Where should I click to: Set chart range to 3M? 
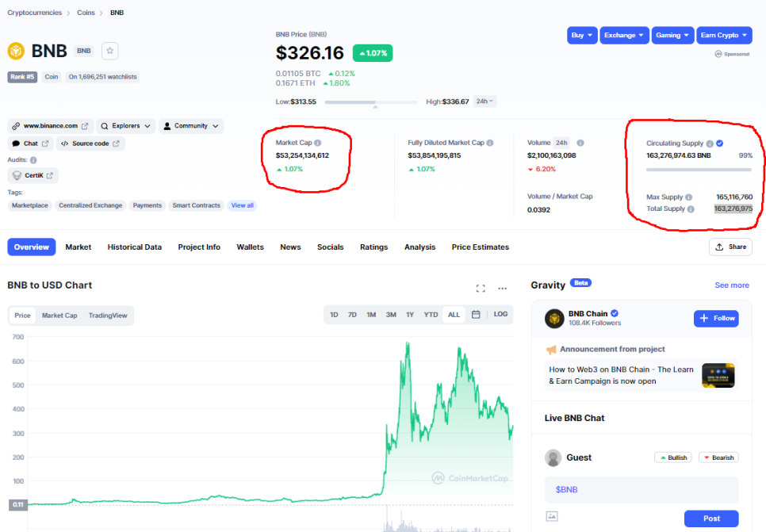pos(391,315)
